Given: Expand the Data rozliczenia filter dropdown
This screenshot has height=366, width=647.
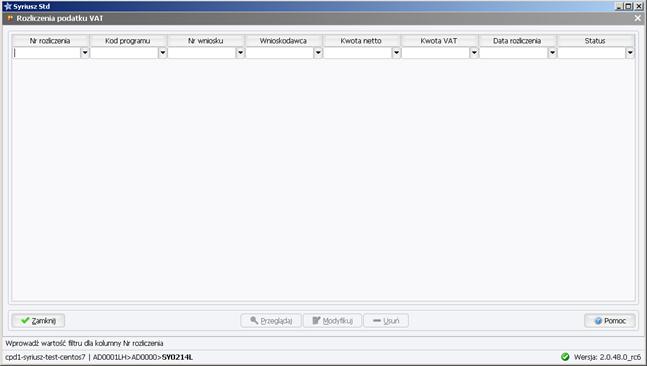Looking at the screenshot, I should pos(552,53).
